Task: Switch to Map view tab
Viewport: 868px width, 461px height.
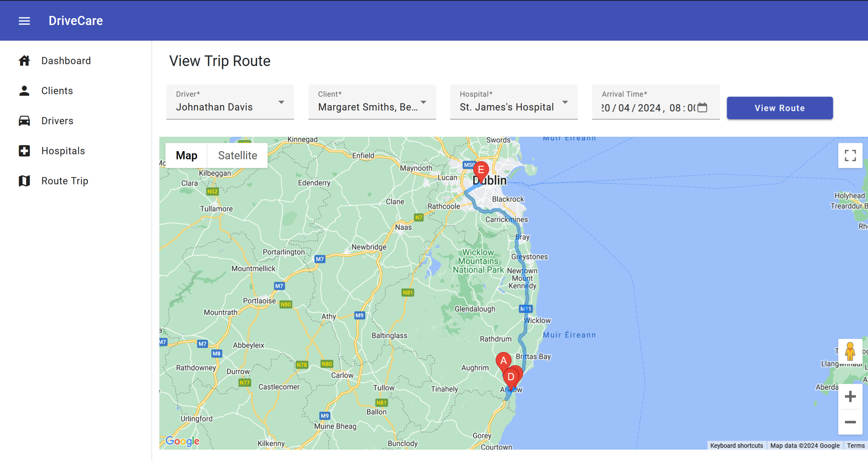Action: point(186,155)
